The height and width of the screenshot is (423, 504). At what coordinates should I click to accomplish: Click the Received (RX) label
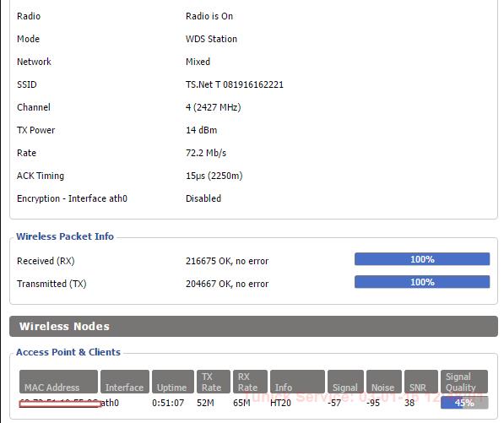click(46, 261)
